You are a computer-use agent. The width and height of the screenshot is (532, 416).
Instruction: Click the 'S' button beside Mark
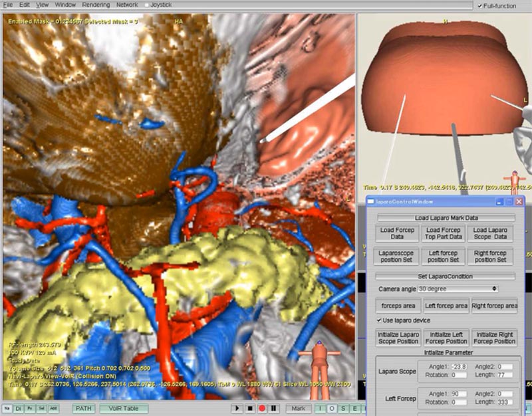(x=343, y=409)
